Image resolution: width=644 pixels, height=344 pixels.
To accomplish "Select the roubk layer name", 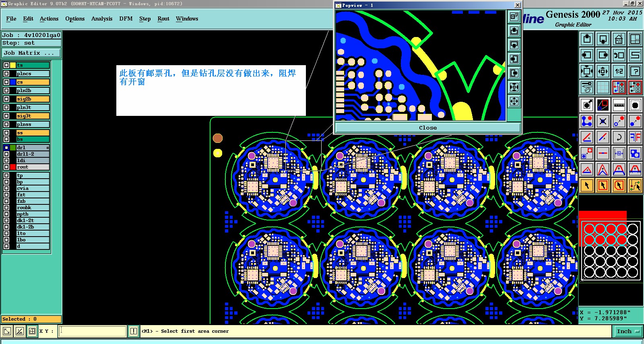I will [33, 208].
